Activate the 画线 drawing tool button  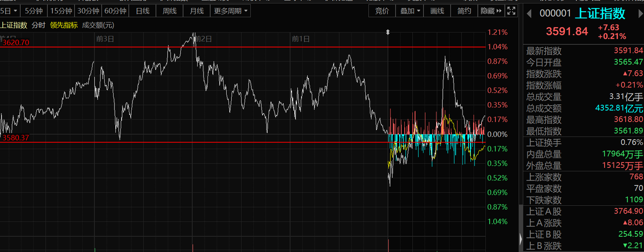pyautogui.click(x=437, y=11)
